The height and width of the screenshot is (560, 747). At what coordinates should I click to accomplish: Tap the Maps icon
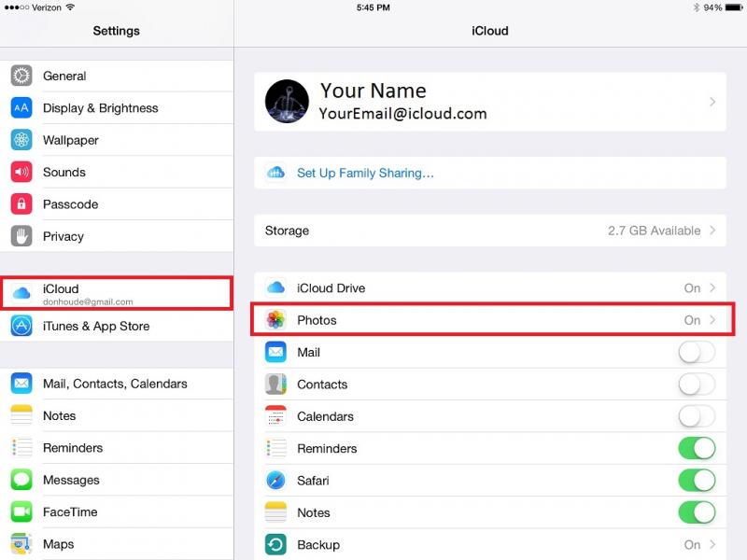(21, 544)
